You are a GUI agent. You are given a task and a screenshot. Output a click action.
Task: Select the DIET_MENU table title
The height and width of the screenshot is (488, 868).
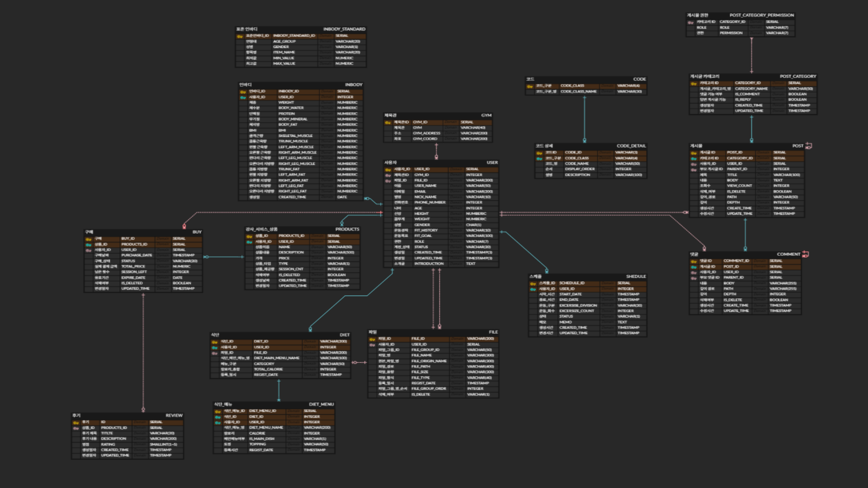(x=321, y=404)
